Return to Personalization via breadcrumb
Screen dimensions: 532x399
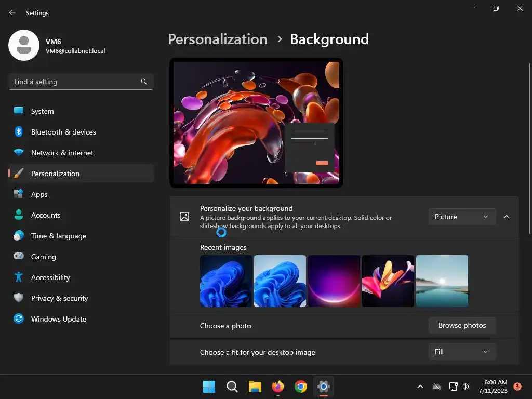pyautogui.click(x=218, y=39)
